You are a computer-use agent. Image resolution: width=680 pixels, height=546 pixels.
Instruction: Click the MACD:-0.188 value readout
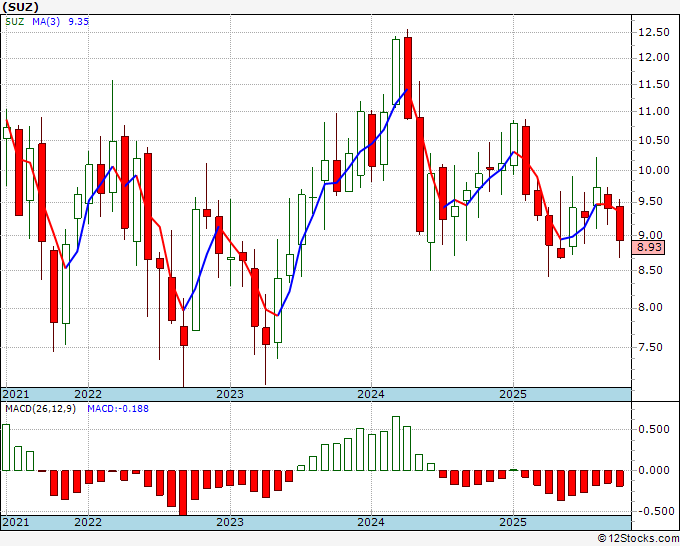(x=118, y=409)
